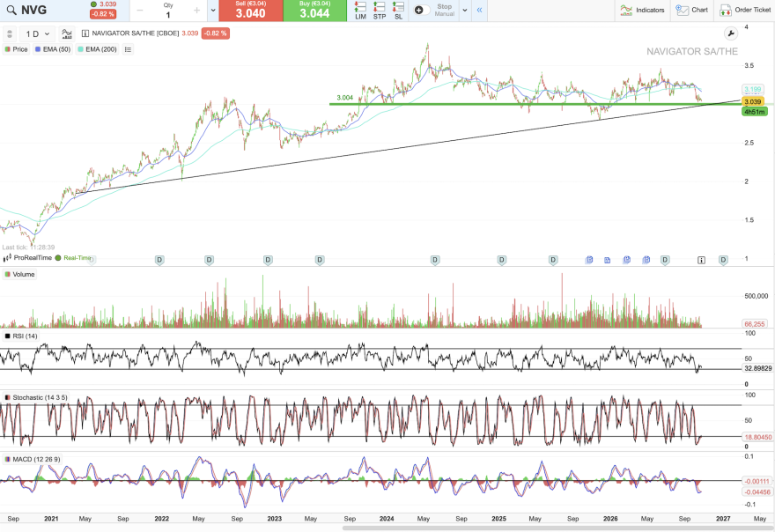Click the Real-Time status text
775x532 pixels.
pyautogui.click(x=77, y=257)
